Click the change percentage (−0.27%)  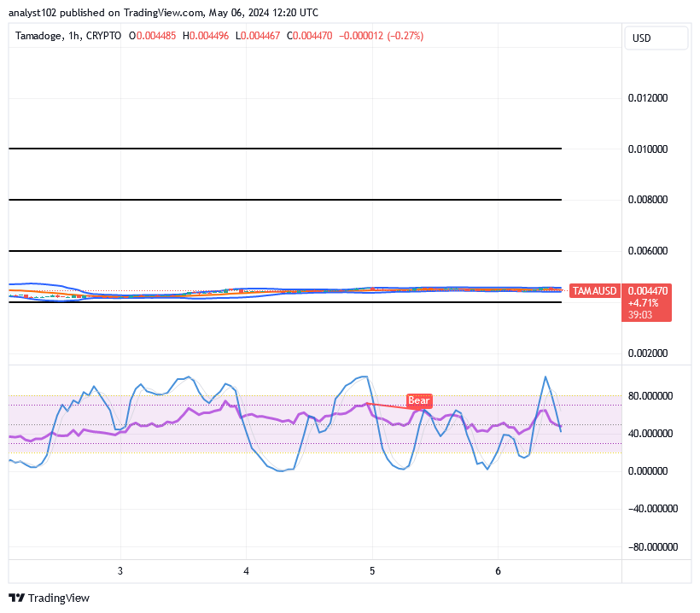click(405, 36)
